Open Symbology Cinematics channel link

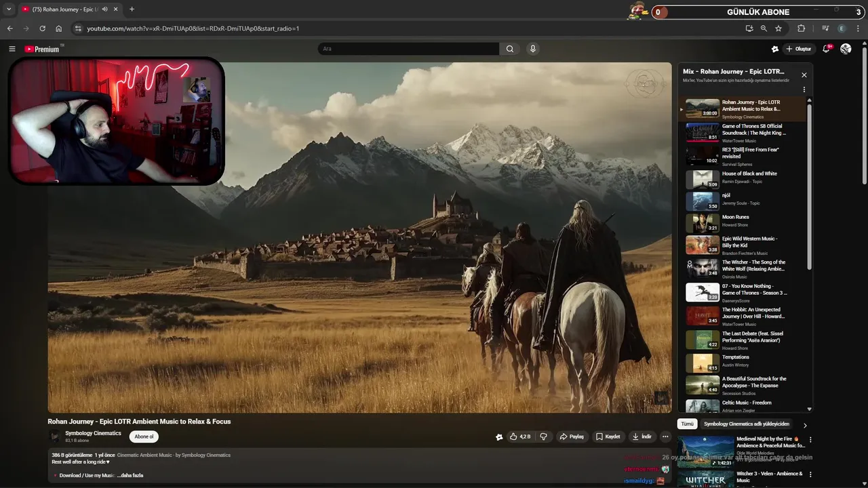93,433
